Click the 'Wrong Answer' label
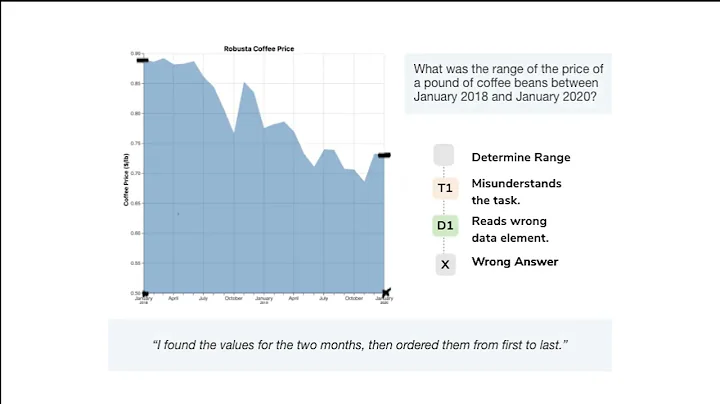The width and height of the screenshot is (720, 404). pyautogui.click(x=515, y=262)
